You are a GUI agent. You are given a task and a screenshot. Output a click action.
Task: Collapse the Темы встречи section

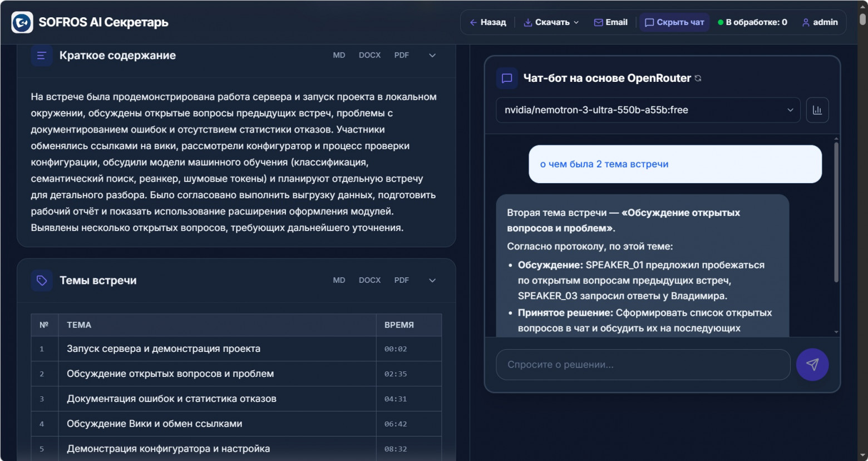click(x=432, y=280)
